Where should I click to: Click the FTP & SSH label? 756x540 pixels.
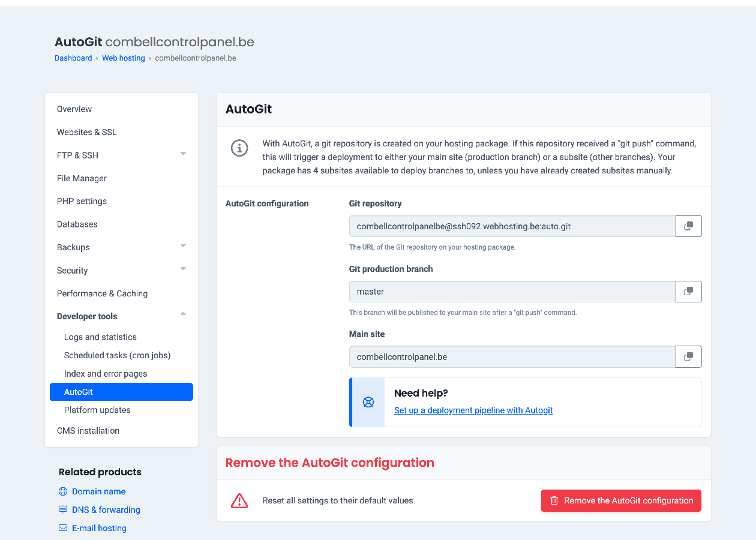[x=77, y=155]
